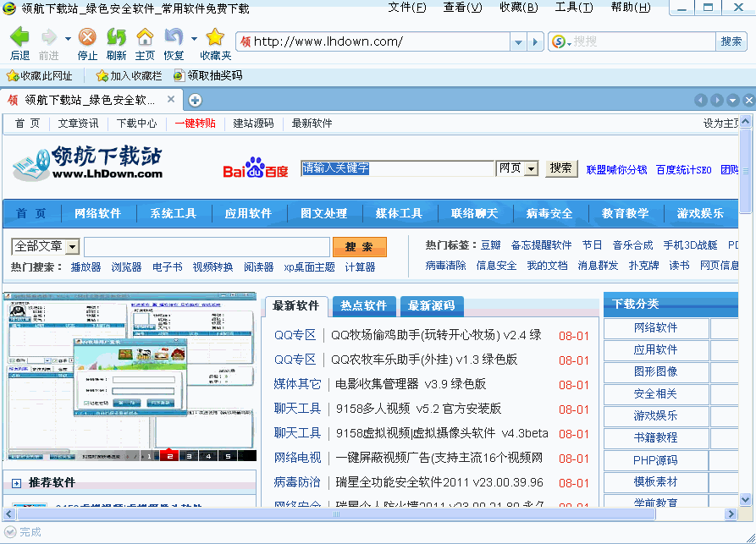This screenshot has height=544, width=756.
Task: Click the Sogou search engine icon
Action: tap(559, 42)
